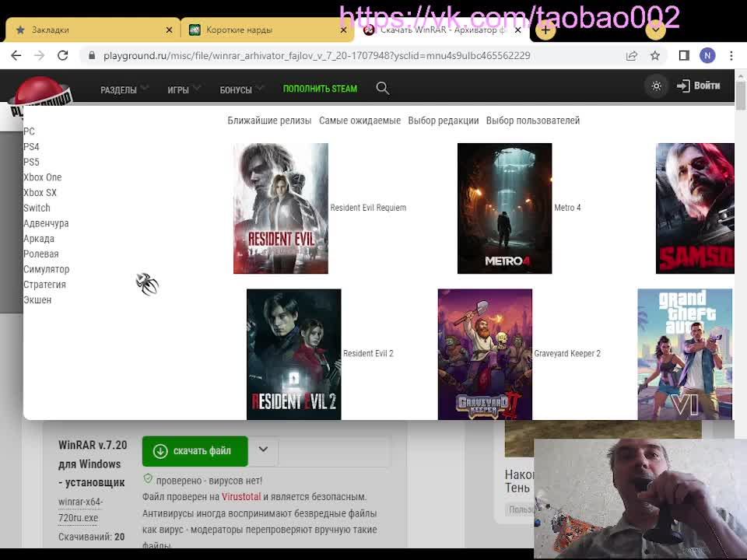
Task: Expand the ИГРЫ menu
Action: pos(184,89)
